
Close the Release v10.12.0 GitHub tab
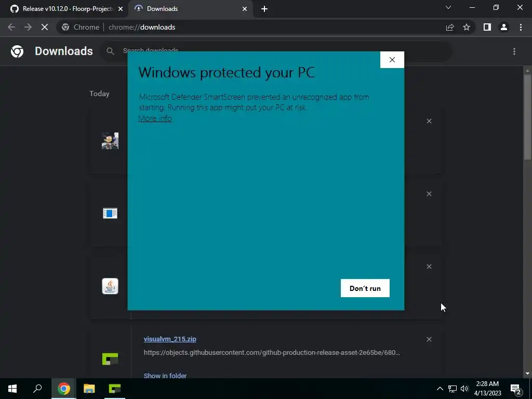(x=121, y=9)
